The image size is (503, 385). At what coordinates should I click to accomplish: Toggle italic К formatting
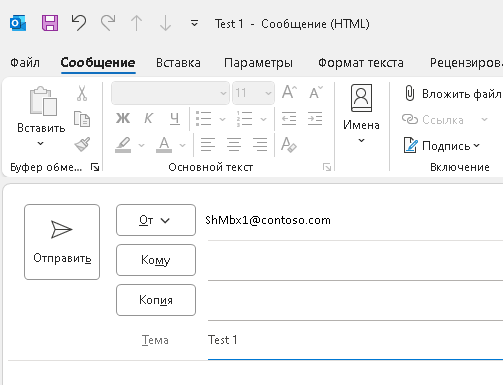(149, 118)
